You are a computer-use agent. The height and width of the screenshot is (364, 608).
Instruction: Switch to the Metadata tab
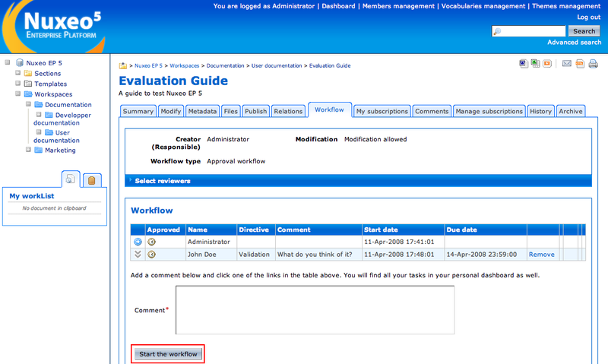(x=202, y=111)
